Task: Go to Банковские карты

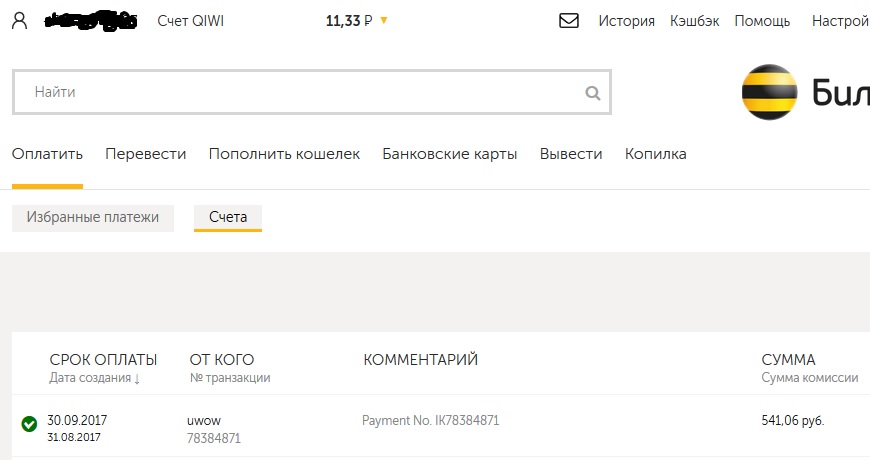Action: click(x=449, y=154)
